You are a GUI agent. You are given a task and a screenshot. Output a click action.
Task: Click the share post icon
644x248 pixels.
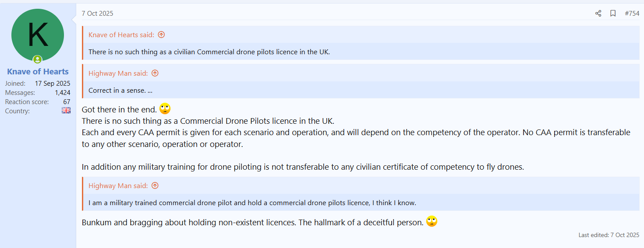598,14
